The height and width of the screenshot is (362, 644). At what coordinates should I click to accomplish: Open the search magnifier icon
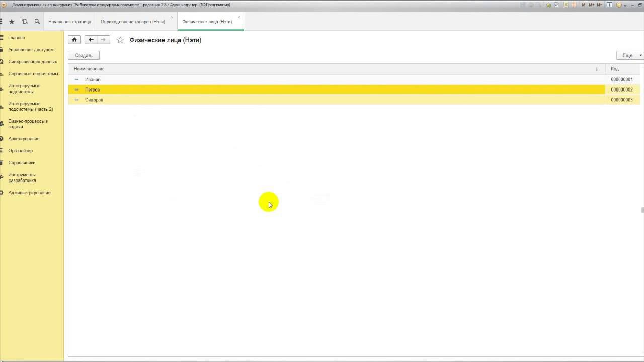(37, 22)
